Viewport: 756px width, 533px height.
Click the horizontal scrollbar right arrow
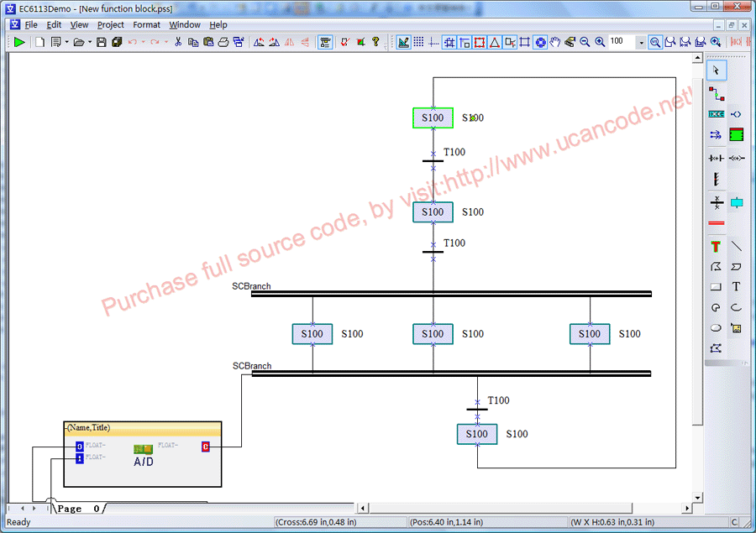(x=688, y=509)
